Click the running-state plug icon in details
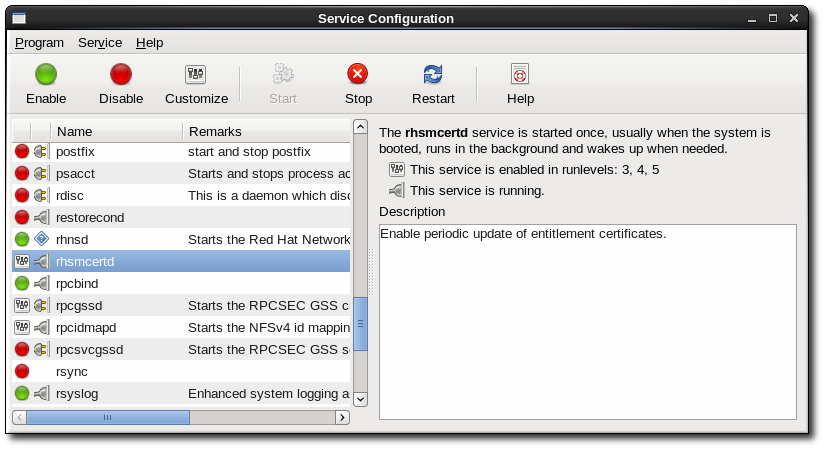The width and height of the screenshot is (824, 449). 397,190
